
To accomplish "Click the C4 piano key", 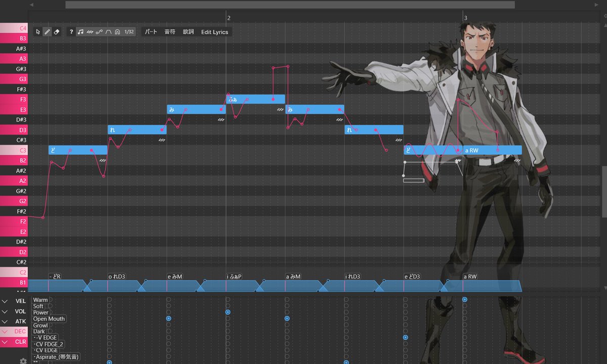I will click(x=14, y=28).
